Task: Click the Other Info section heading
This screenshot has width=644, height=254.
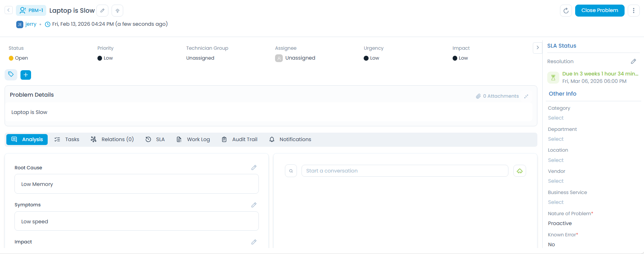Action: [x=562, y=93]
